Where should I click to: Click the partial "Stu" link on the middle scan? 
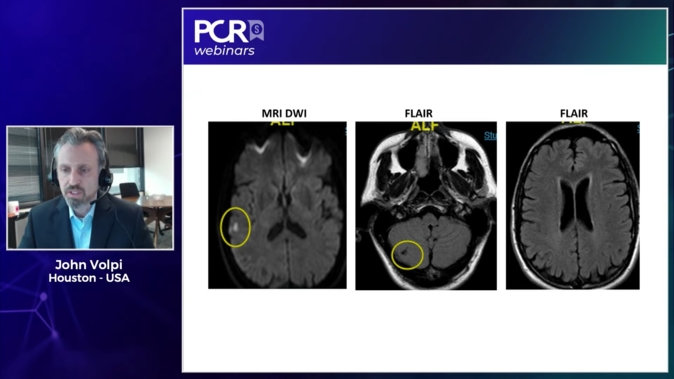coord(490,136)
